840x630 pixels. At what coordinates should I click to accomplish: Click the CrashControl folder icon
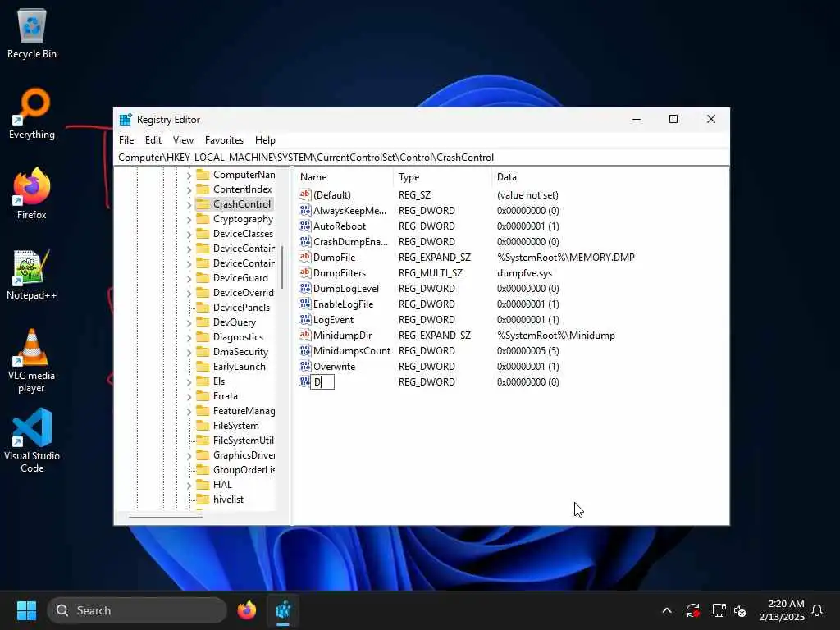point(203,203)
